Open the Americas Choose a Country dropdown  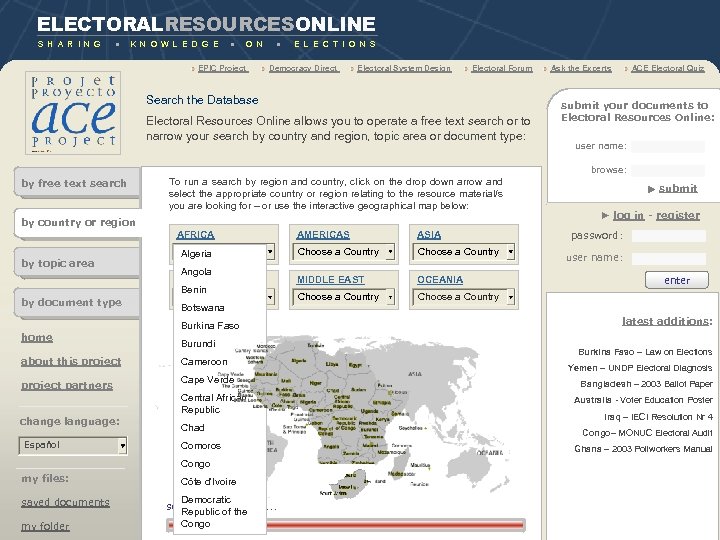[x=343, y=252]
